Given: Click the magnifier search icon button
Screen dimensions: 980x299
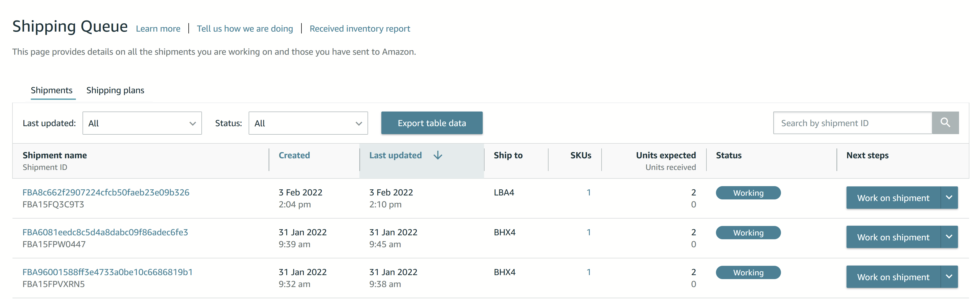Looking at the screenshot, I should (x=945, y=123).
